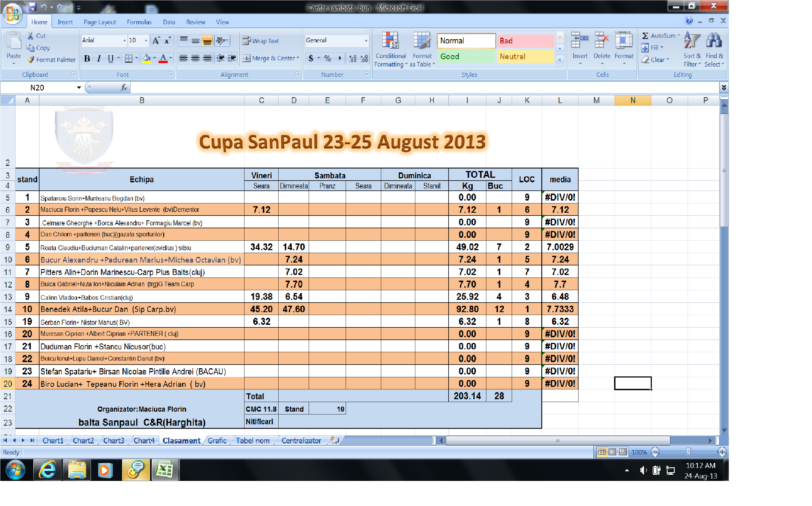Expand the Arial font name dropdown
This screenshot has height=506, width=812.
tap(125, 41)
